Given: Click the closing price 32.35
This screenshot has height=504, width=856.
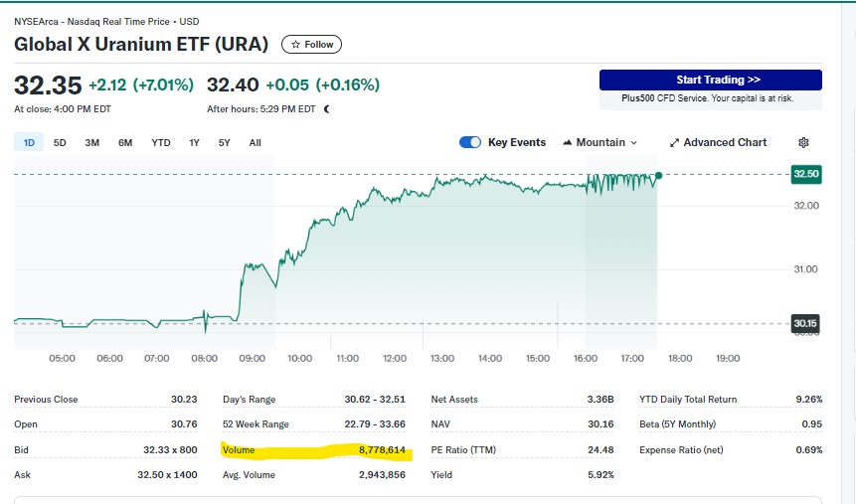Looking at the screenshot, I should [x=48, y=85].
